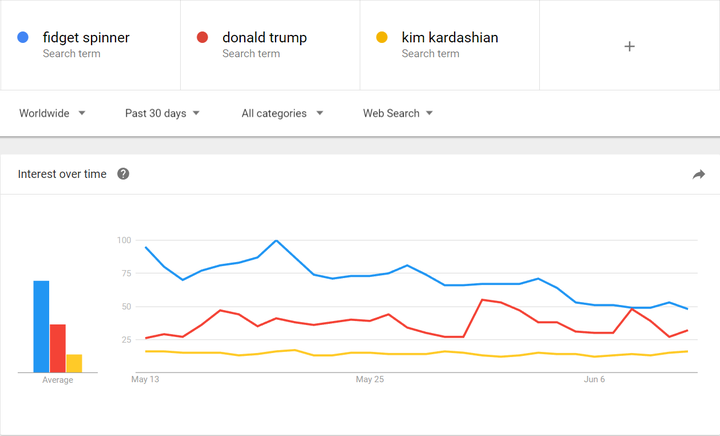Open the All categories dropdown

pyautogui.click(x=282, y=113)
